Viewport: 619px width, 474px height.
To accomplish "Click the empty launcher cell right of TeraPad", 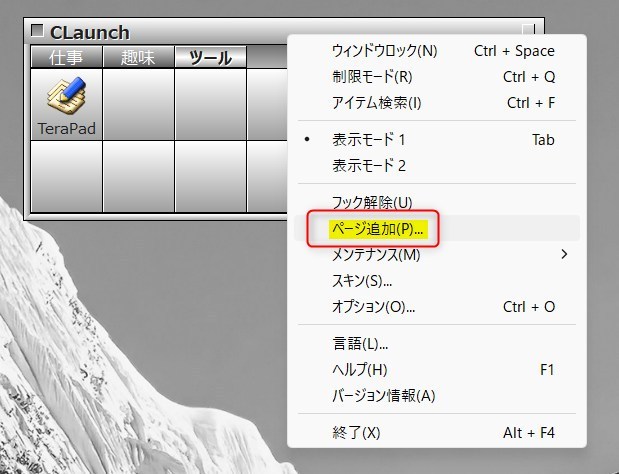I will pyautogui.click(x=139, y=105).
